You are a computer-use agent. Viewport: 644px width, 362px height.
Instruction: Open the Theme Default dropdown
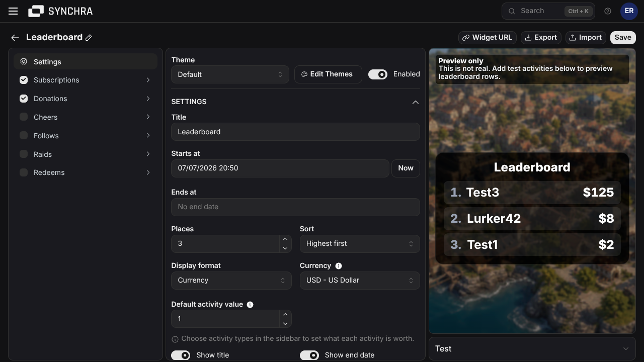coord(230,74)
